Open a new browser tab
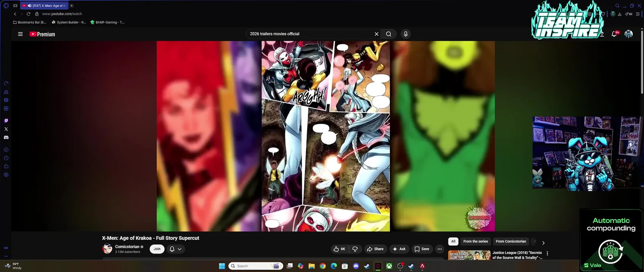The image size is (644, 272). 71,6
